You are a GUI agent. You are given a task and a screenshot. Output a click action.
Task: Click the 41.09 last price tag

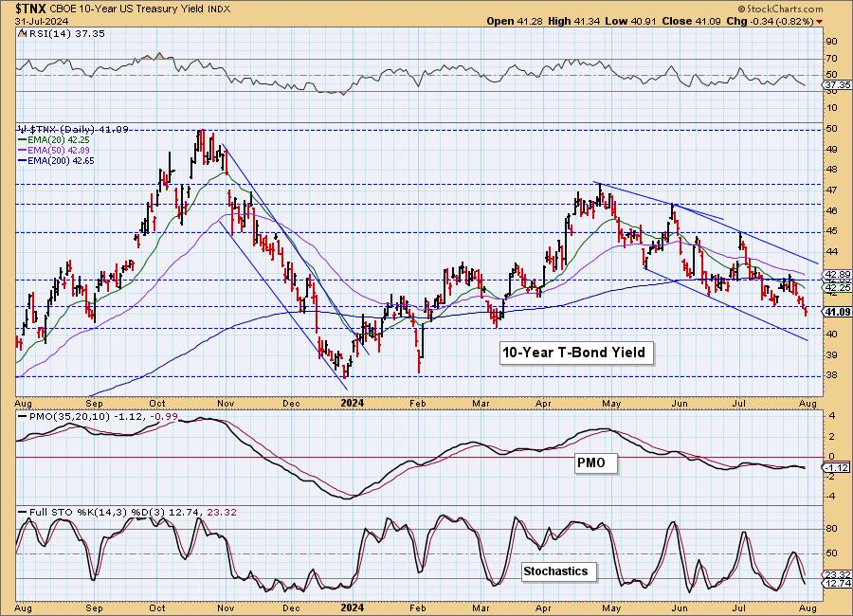(837, 312)
